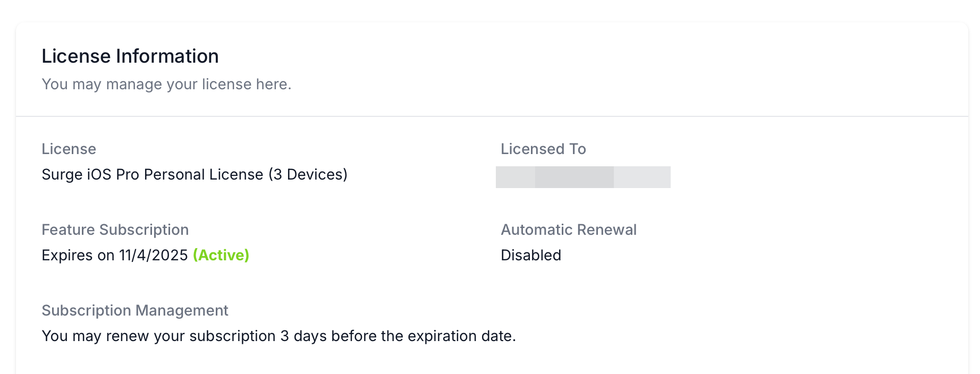Click the word "license" in the subtitle
This screenshot has width=980, height=374.
point(226,84)
